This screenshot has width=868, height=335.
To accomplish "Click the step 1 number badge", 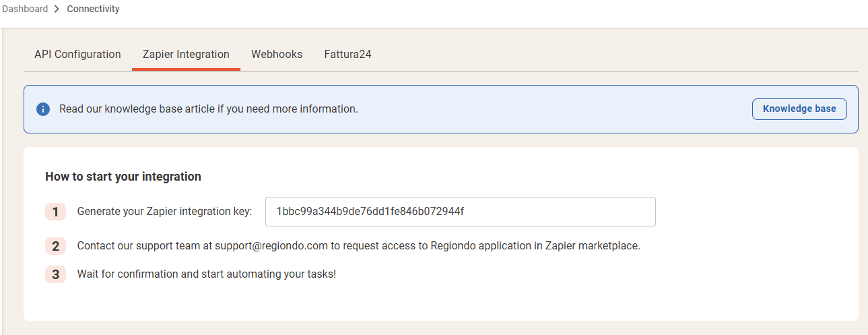I will (x=55, y=212).
